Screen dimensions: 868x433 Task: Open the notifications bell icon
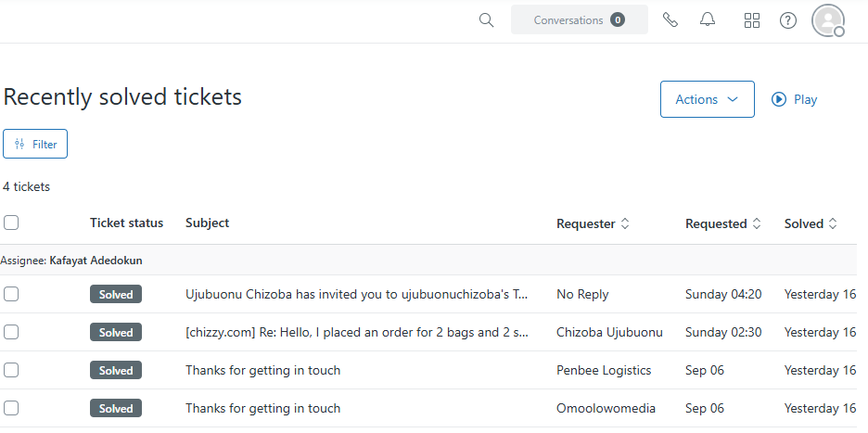point(708,19)
